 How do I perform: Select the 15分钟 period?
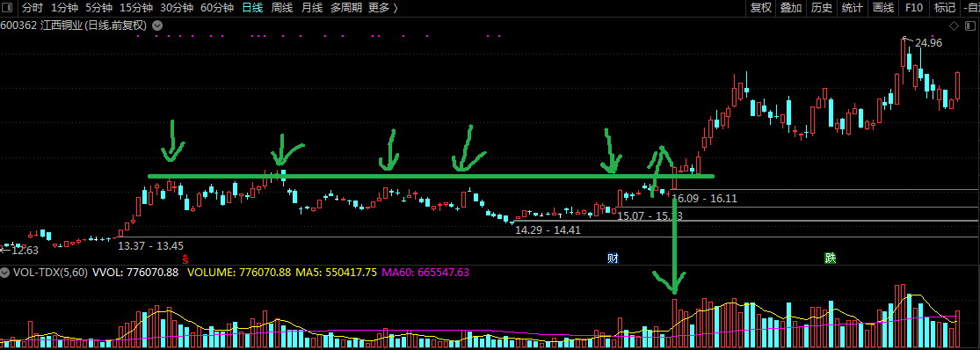click(135, 8)
